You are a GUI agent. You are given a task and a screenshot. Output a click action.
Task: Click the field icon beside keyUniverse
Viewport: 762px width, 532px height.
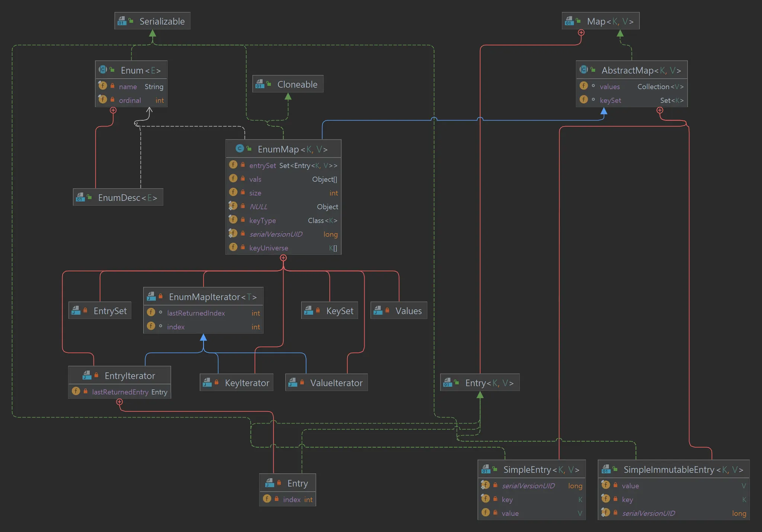233,247
